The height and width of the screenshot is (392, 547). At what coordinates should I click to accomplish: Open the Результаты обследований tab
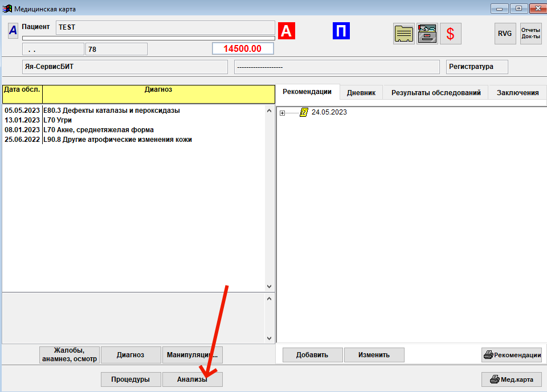436,93
